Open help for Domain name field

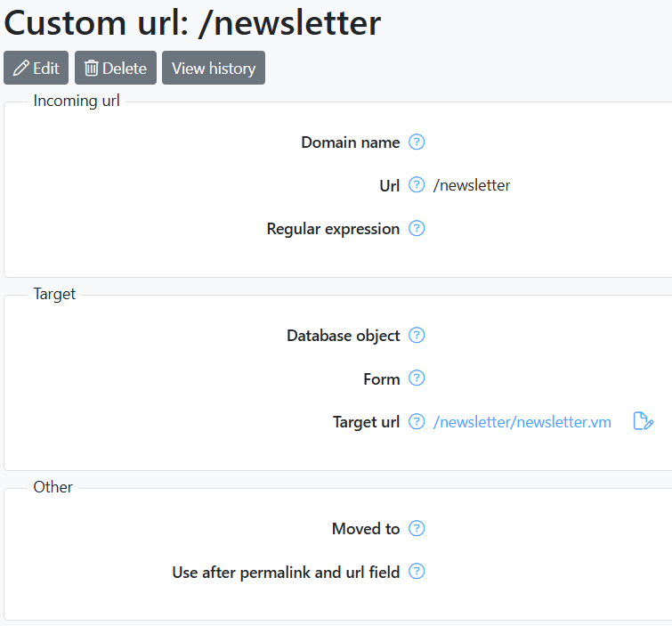click(417, 142)
